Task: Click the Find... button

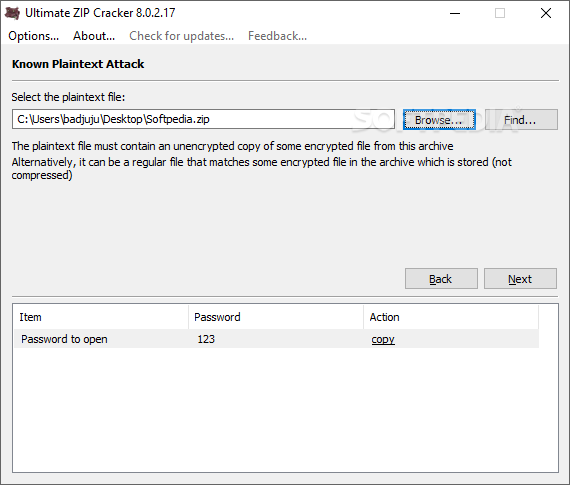Action: [x=521, y=120]
